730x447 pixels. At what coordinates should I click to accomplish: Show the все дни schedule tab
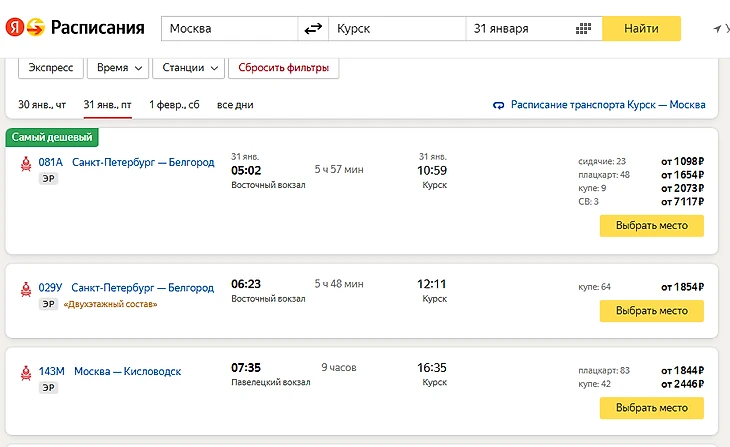235,104
